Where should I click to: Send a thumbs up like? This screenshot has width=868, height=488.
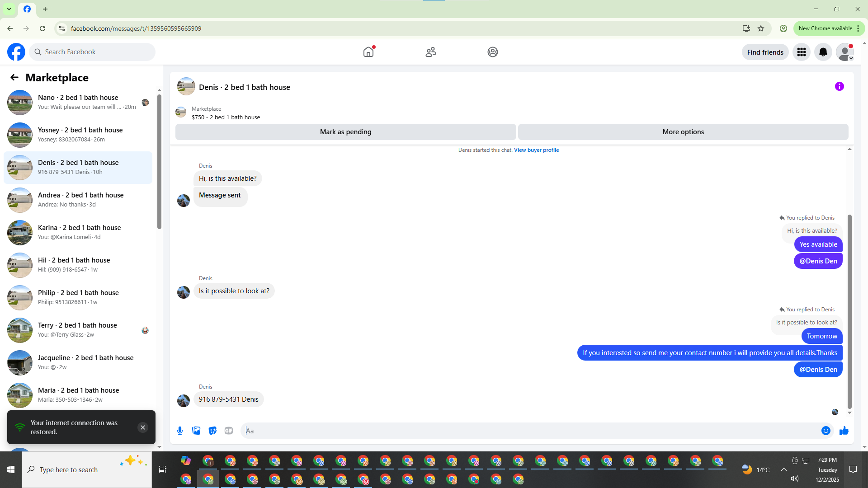(x=844, y=431)
